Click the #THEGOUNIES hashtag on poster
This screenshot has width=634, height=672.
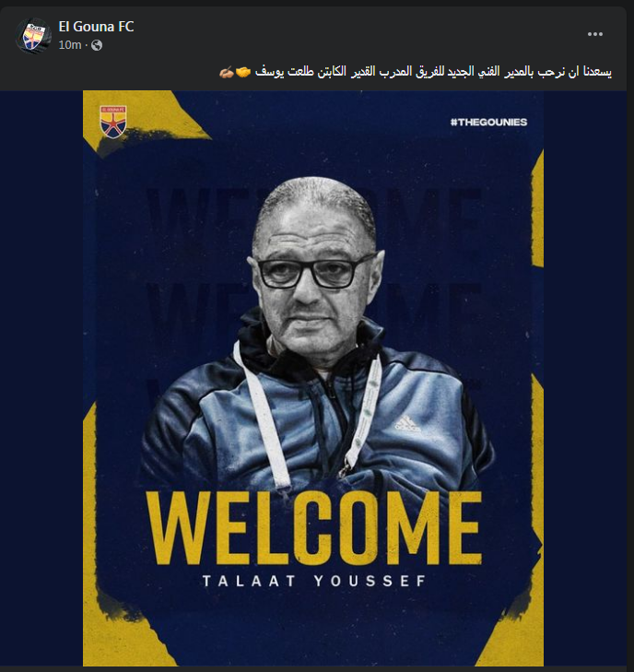click(x=488, y=123)
